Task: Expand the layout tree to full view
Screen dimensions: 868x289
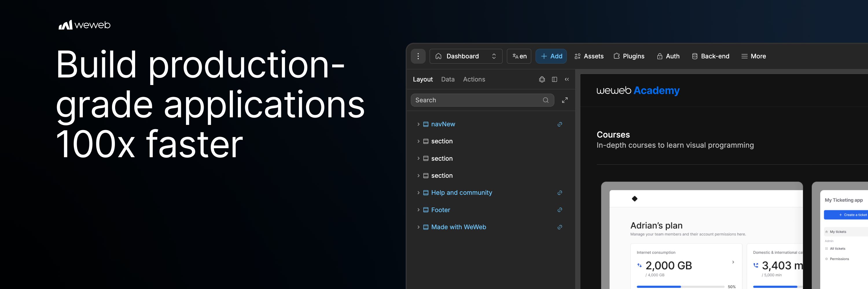Action: (x=565, y=100)
